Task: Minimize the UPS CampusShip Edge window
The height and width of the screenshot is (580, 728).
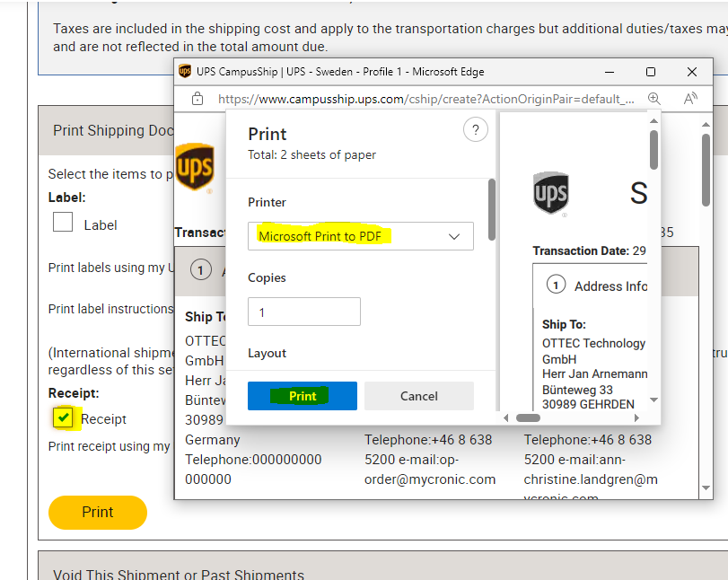Action: [x=610, y=72]
